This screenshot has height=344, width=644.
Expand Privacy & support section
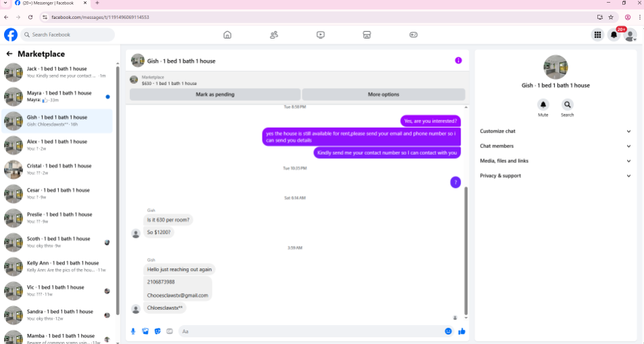click(x=555, y=176)
